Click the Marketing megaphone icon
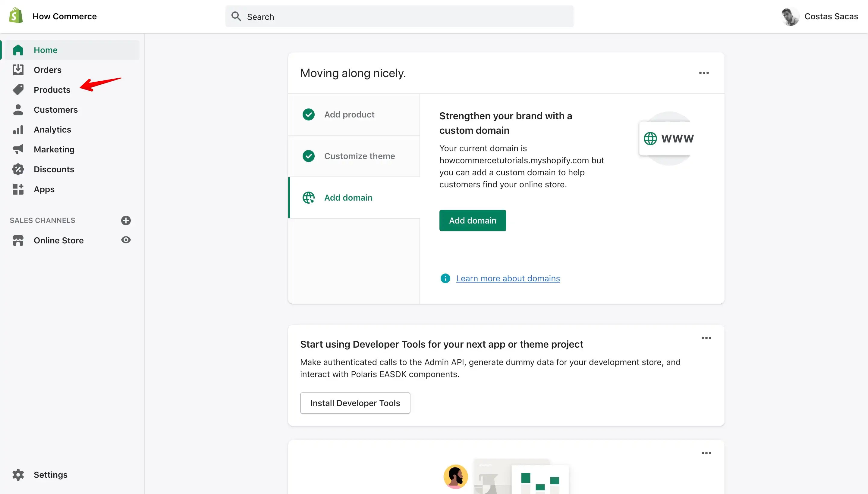 [18, 149]
